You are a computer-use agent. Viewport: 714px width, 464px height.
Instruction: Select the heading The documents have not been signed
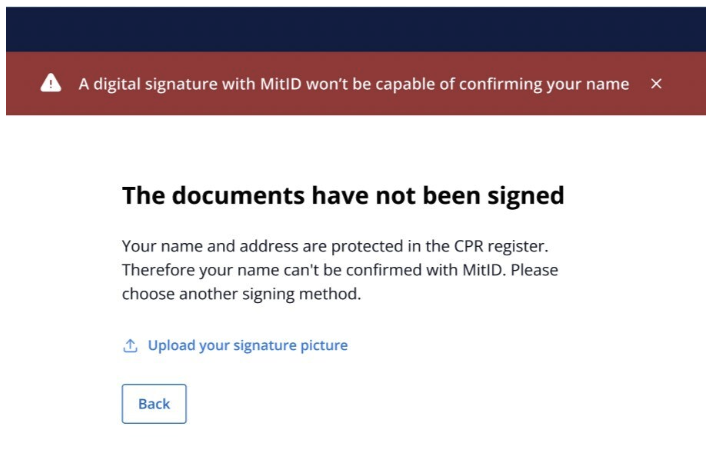(343, 196)
